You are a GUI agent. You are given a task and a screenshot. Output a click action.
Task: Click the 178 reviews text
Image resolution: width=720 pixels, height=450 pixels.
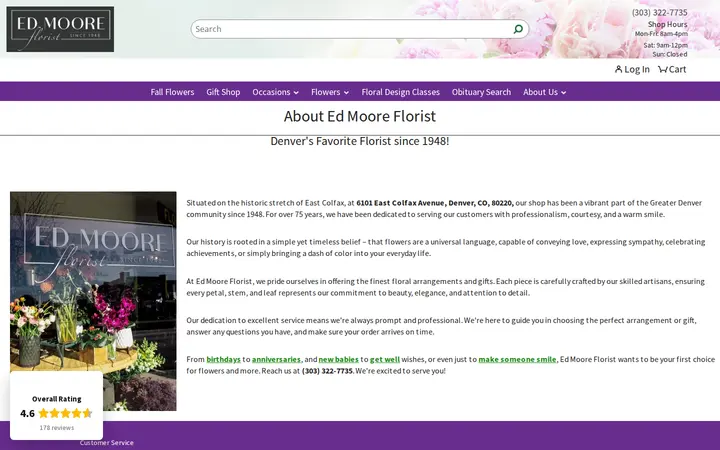click(x=56, y=428)
